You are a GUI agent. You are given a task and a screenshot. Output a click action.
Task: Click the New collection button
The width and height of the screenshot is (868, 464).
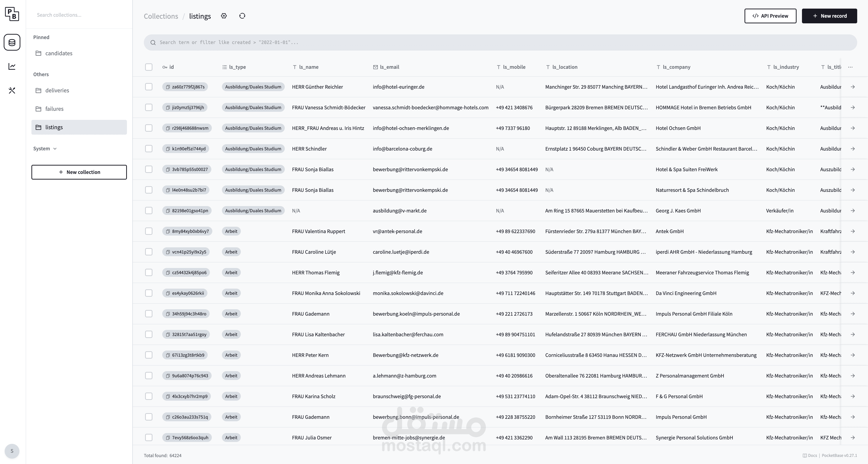coord(79,172)
